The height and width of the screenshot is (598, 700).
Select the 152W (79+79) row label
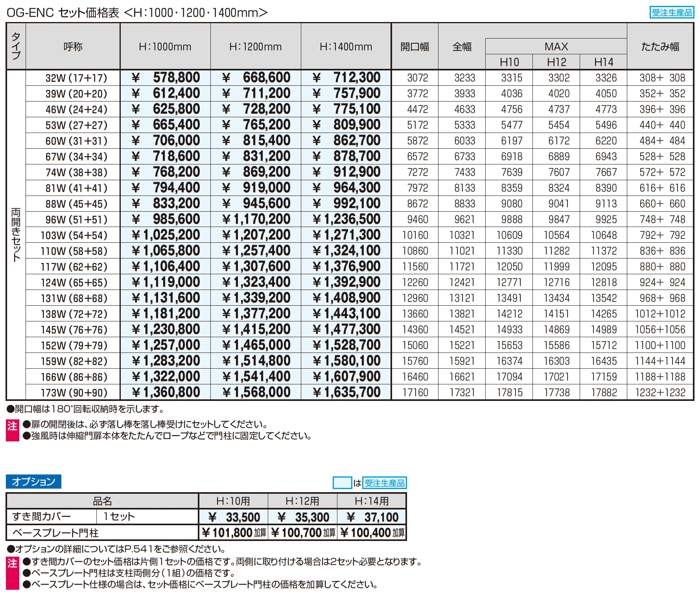pos(74,345)
